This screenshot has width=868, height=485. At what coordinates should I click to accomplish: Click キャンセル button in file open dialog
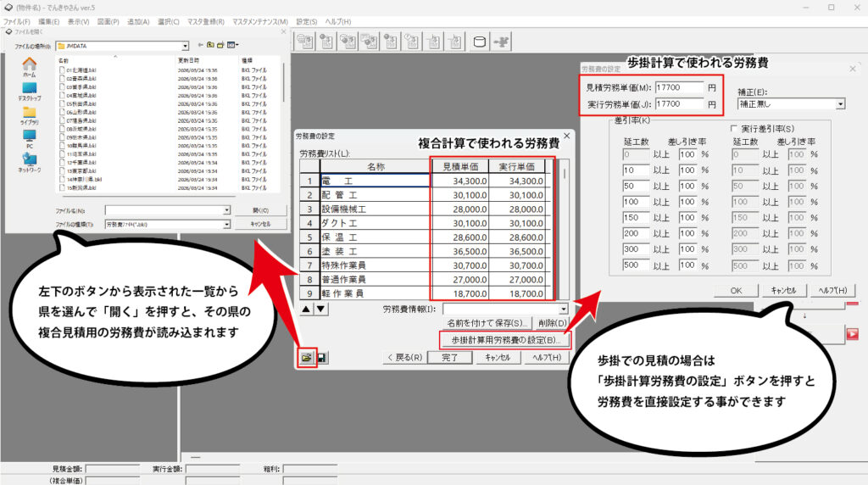tap(261, 224)
